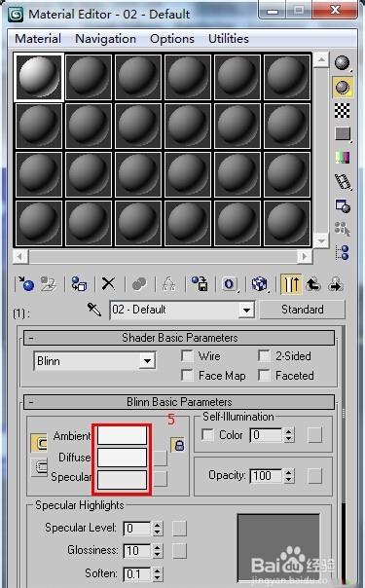
Task: Click Put Material to Scene icon
Action: click(x=49, y=284)
